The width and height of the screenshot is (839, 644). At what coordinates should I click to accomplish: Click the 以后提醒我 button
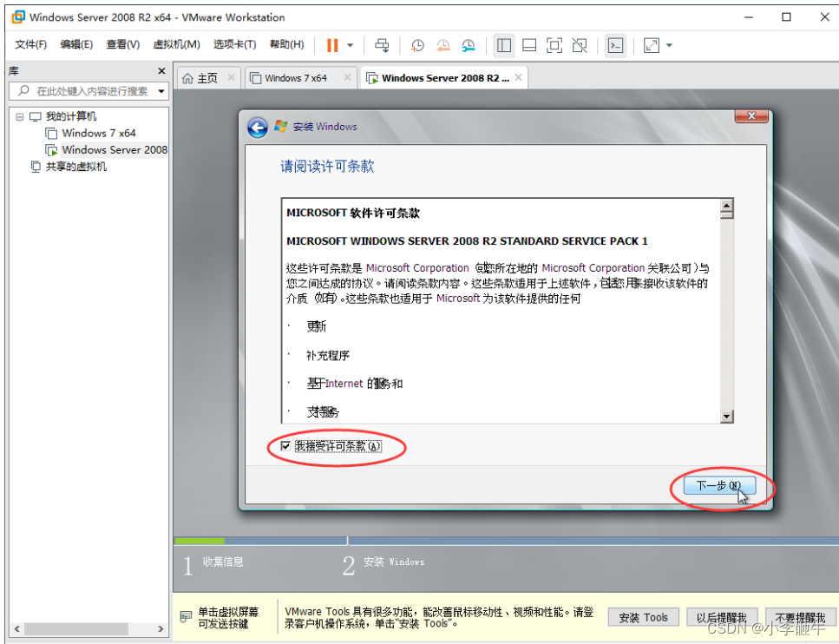[x=723, y=617]
